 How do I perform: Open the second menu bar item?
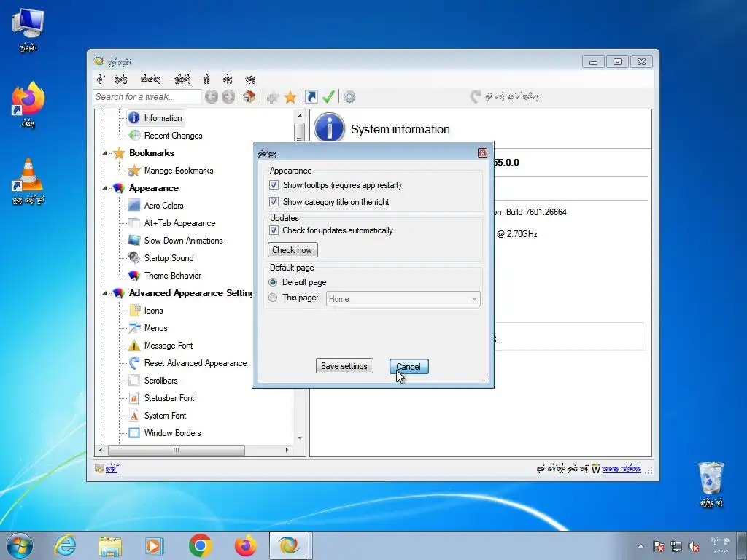[x=120, y=79]
